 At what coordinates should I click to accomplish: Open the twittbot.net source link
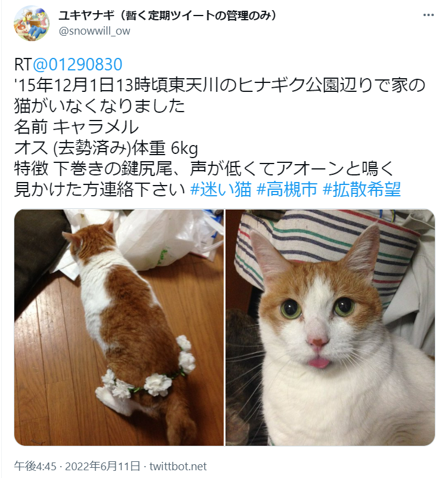pyautogui.click(x=178, y=466)
